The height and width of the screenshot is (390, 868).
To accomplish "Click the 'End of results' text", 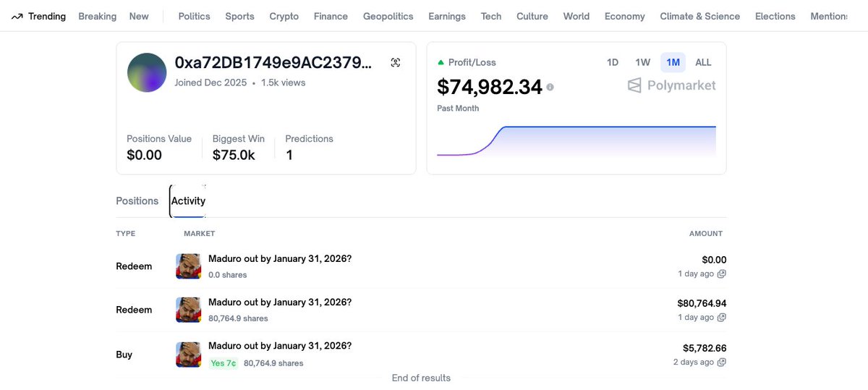I will pyautogui.click(x=421, y=378).
